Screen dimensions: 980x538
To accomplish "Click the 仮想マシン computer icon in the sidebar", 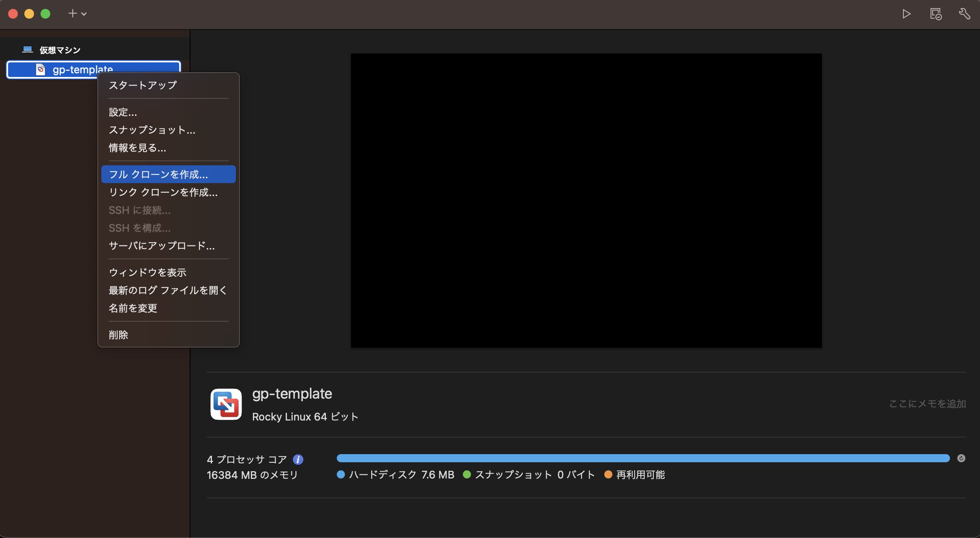I will 28,50.
